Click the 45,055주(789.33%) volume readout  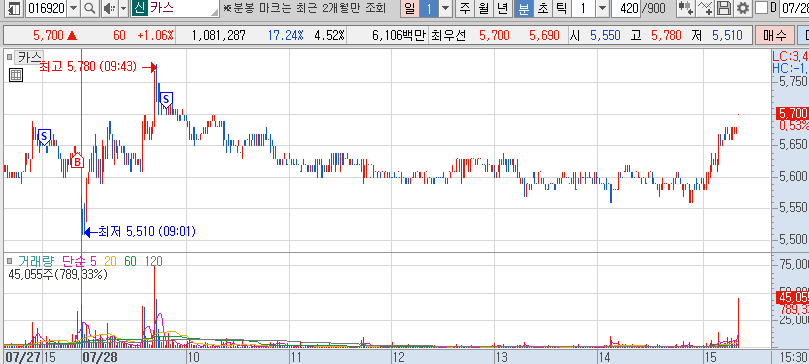point(58,275)
